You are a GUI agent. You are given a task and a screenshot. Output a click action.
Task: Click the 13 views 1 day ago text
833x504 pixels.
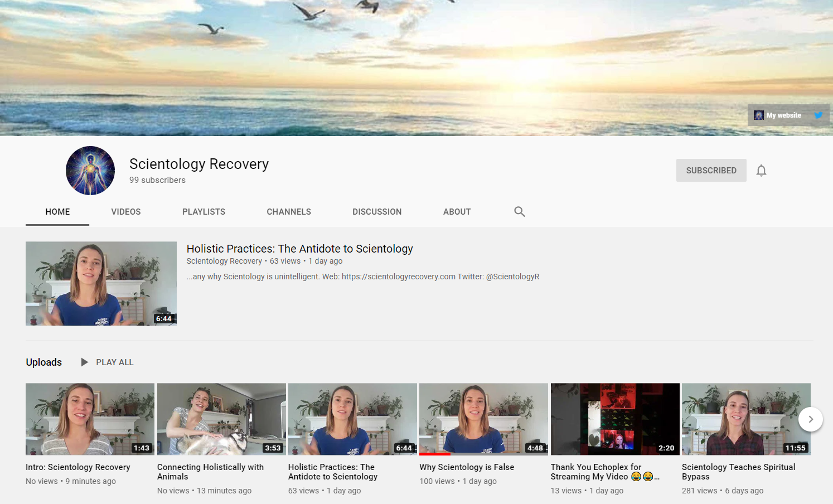coord(587,491)
